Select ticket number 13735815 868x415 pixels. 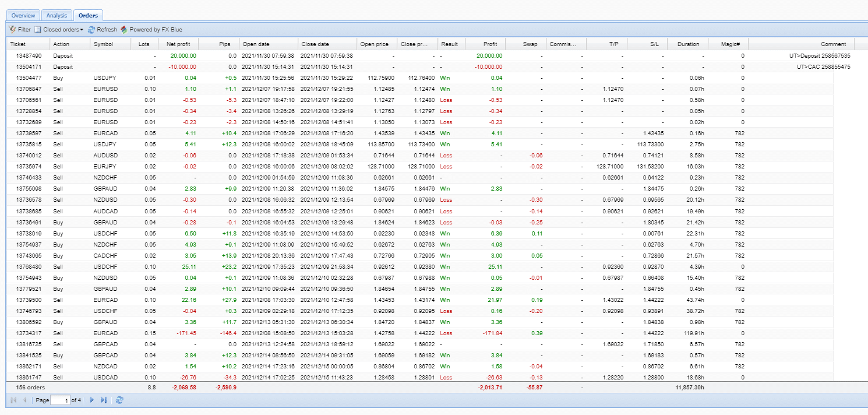pyautogui.click(x=28, y=144)
